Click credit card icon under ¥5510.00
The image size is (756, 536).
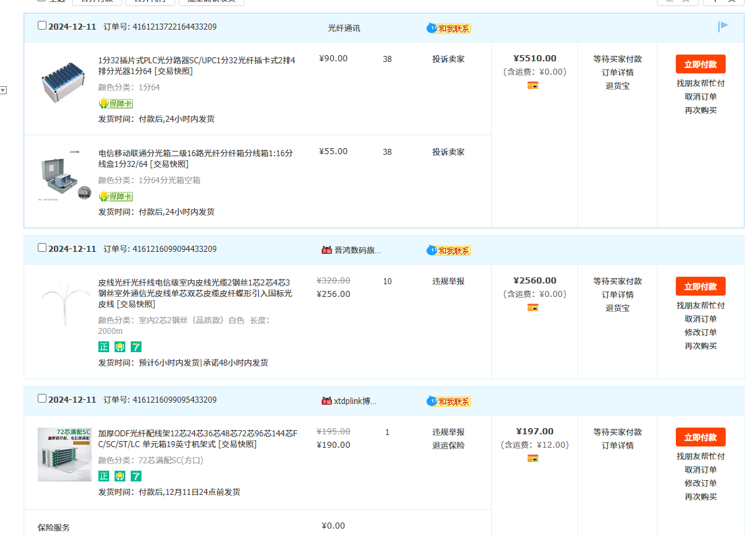[533, 86]
